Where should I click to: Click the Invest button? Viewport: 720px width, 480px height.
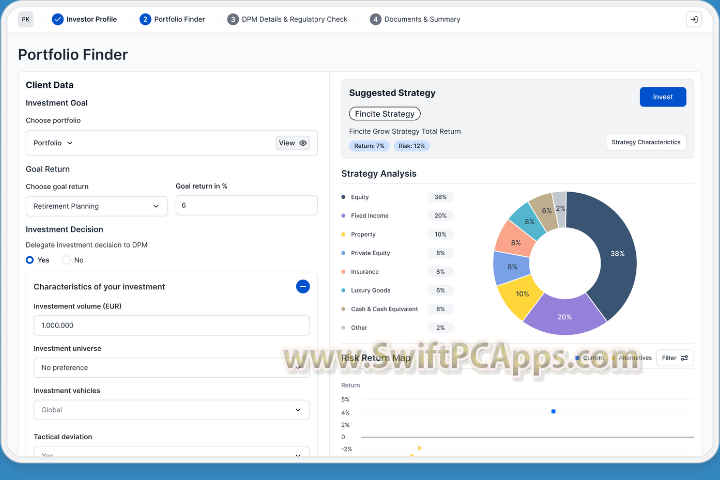tap(663, 97)
